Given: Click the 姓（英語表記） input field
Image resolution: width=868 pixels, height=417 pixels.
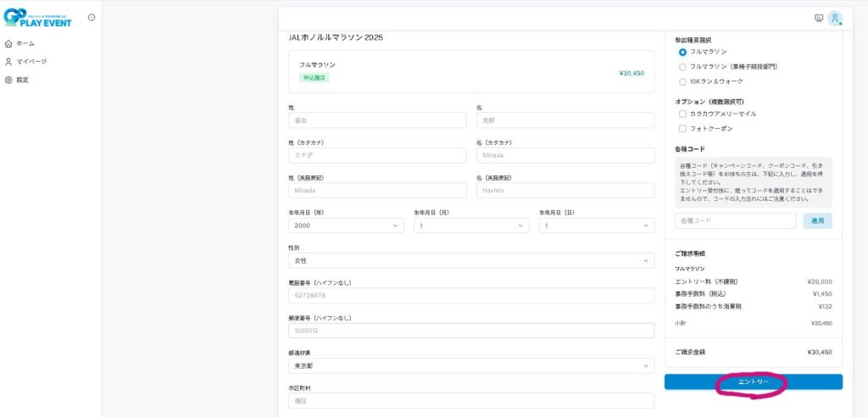Looking at the screenshot, I should click(x=377, y=191).
